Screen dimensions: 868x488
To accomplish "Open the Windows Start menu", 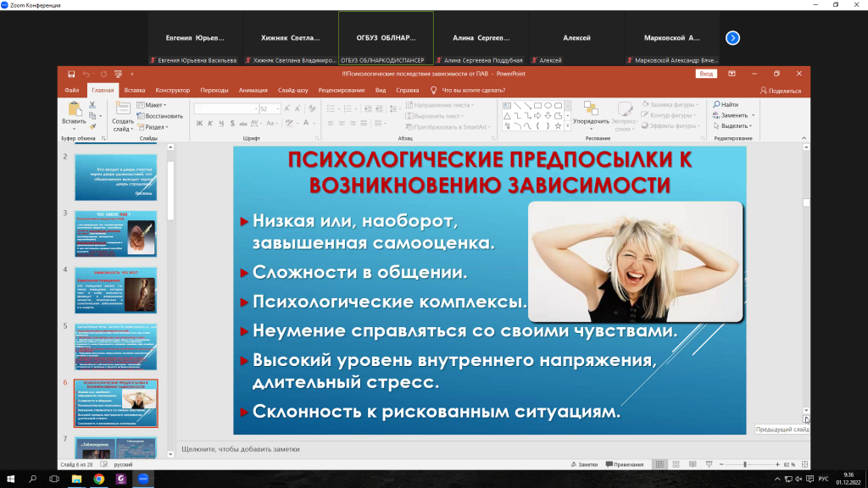I will [10, 480].
